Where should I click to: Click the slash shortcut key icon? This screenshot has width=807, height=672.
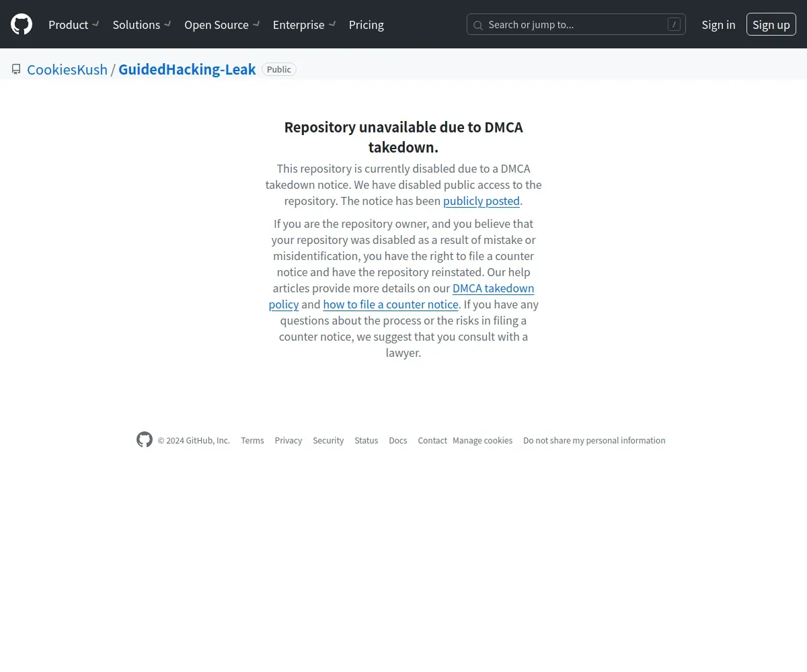(x=674, y=25)
